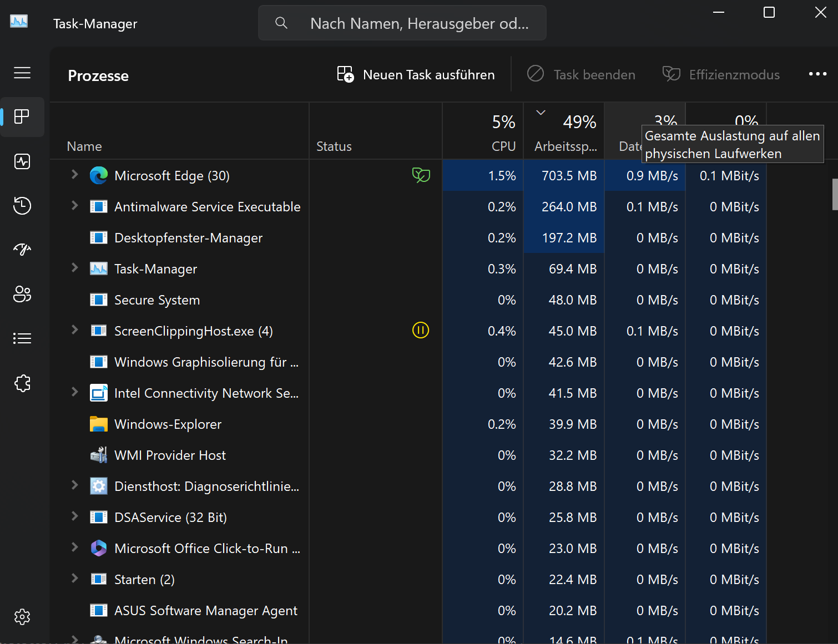Click the Antimalware Service Executable icon
The height and width of the screenshot is (644, 838).
click(x=99, y=206)
